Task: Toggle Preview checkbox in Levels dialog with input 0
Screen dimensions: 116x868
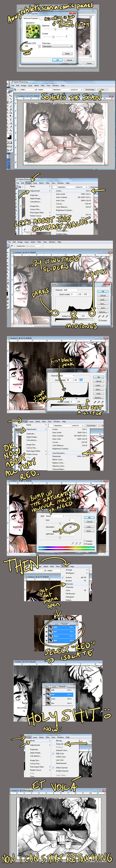Action: (99, 321)
